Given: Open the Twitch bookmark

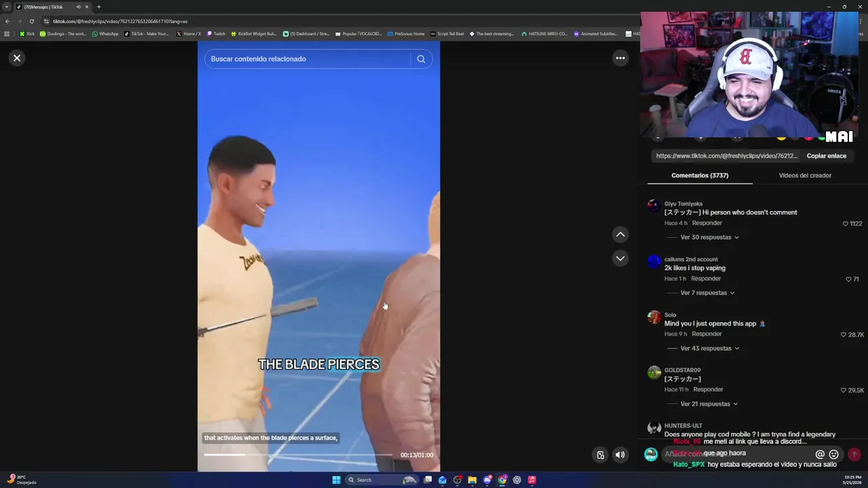Looking at the screenshot, I should (x=216, y=34).
